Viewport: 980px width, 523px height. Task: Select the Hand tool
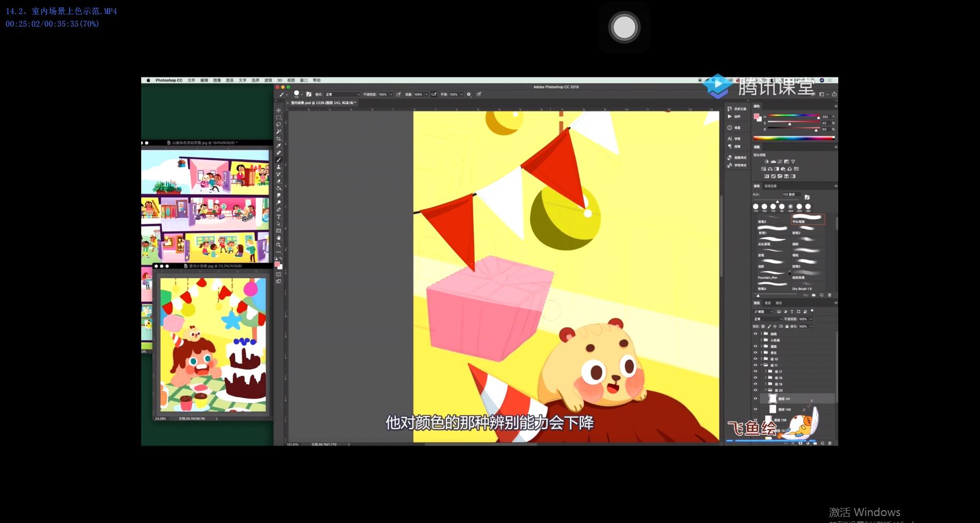click(x=278, y=238)
